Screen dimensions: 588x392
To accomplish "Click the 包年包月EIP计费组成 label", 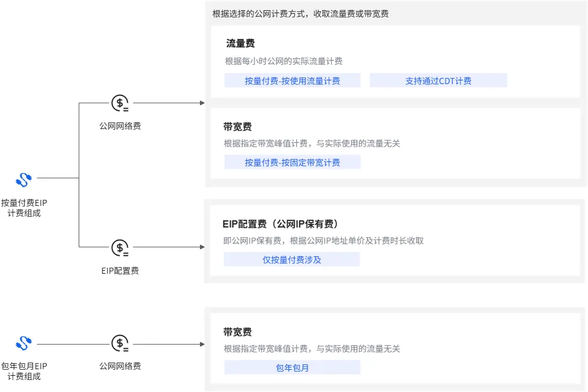I will (x=24, y=371).
